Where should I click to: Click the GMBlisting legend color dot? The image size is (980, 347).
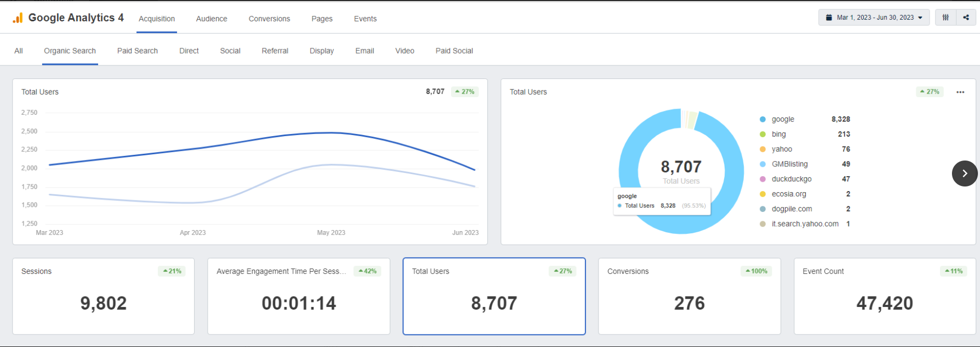point(763,164)
